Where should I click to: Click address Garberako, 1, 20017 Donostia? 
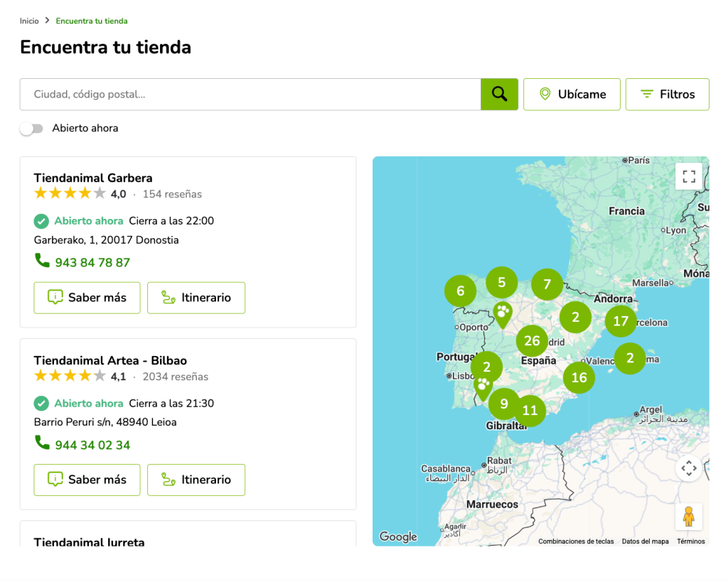(x=107, y=240)
